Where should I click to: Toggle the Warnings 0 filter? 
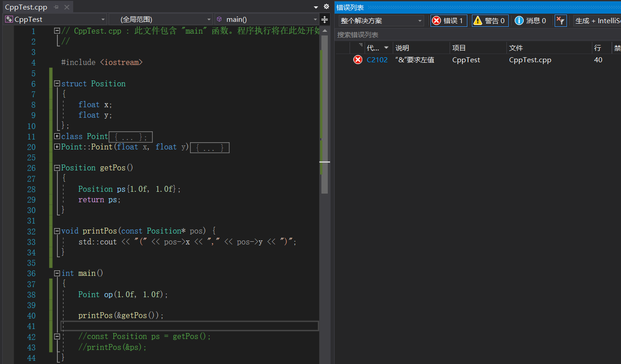coord(490,20)
